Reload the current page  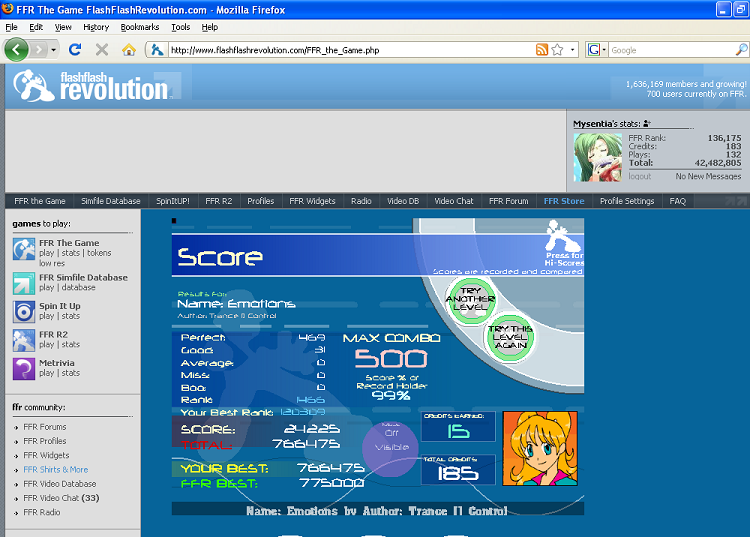coord(76,49)
